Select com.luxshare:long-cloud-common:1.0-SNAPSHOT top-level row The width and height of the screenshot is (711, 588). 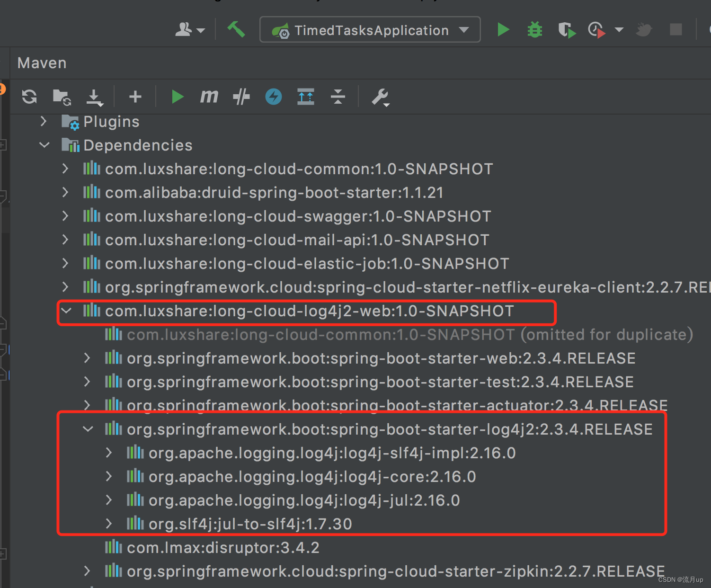361,169
